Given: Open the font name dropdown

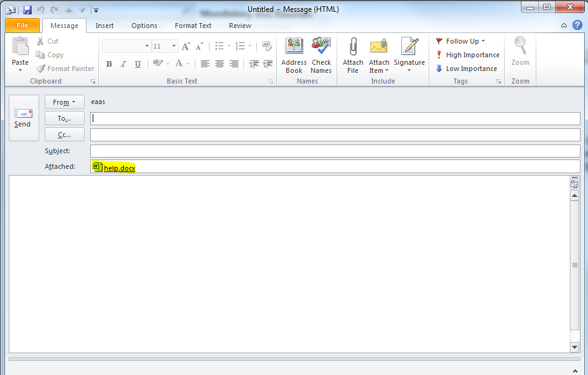Looking at the screenshot, I should pos(147,46).
